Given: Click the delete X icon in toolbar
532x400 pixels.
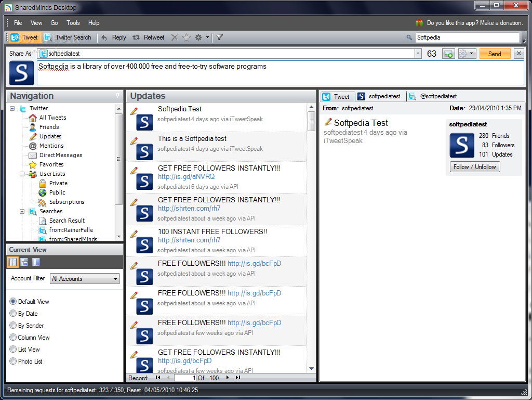Looking at the screenshot, I should click(175, 37).
